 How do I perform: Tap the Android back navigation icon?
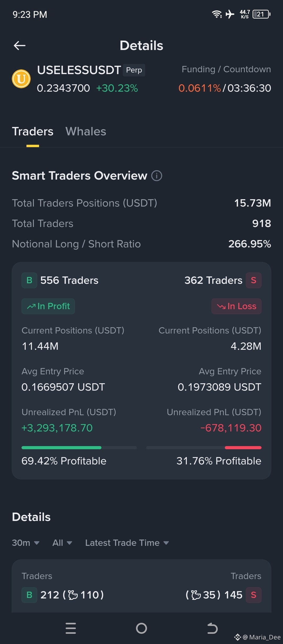[x=212, y=628]
